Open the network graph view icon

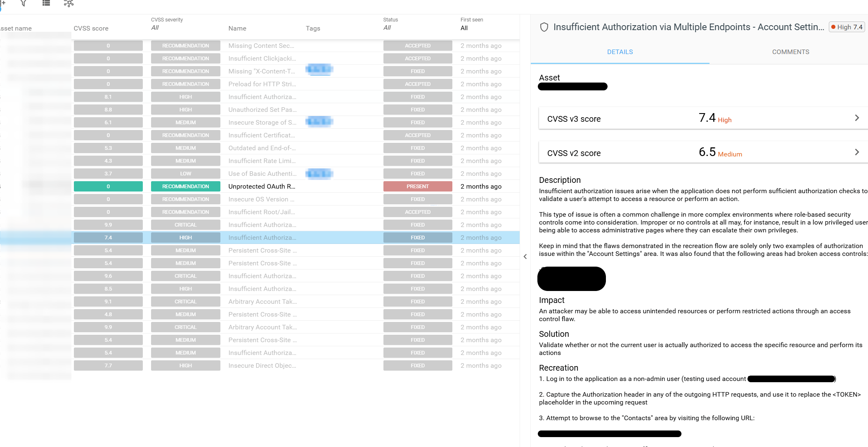point(69,3)
